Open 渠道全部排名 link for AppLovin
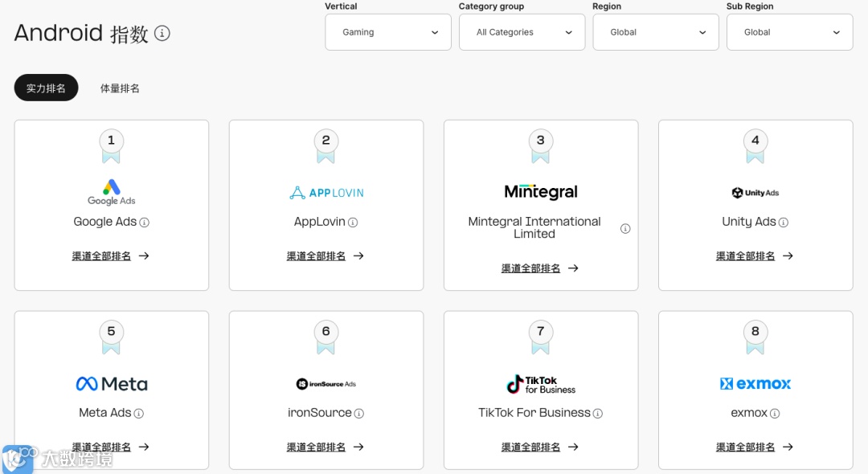Image resolution: width=868 pixels, height=474 pixels. [x=325, y=256]
